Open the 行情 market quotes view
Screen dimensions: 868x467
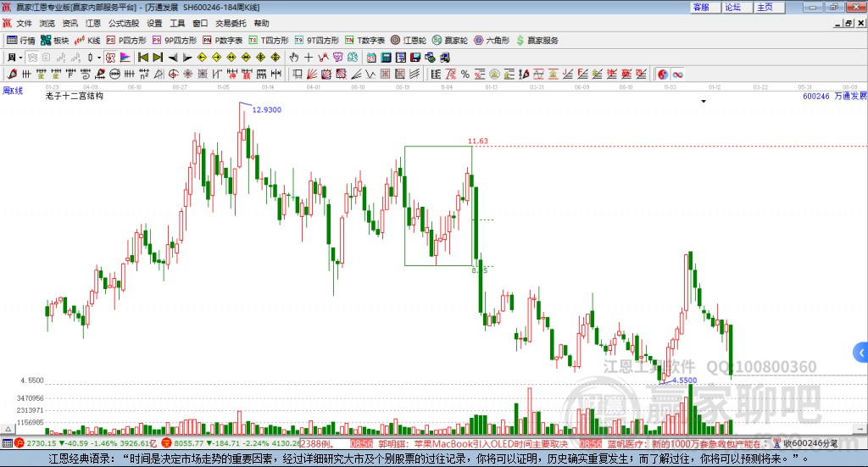click(x=21, y=41)
